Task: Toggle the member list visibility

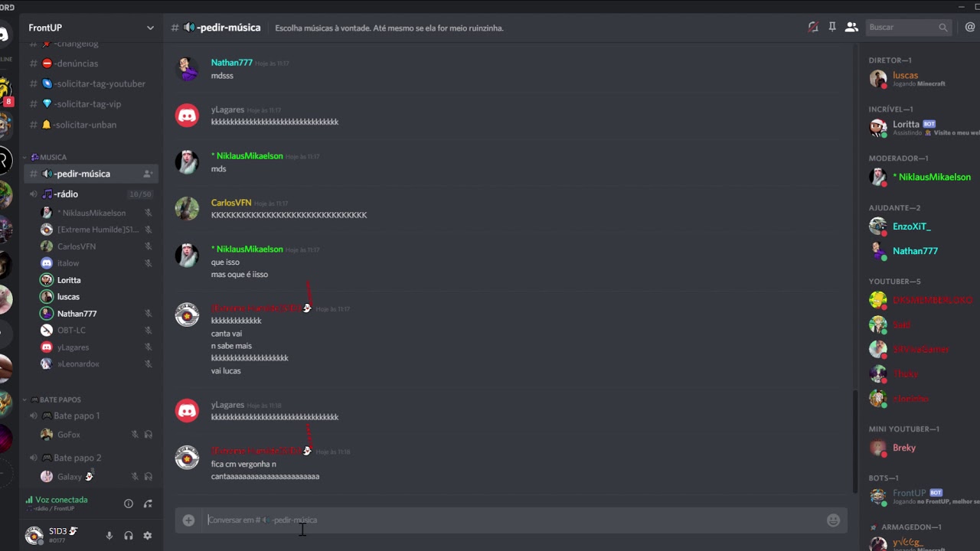Action: [851, 28]
